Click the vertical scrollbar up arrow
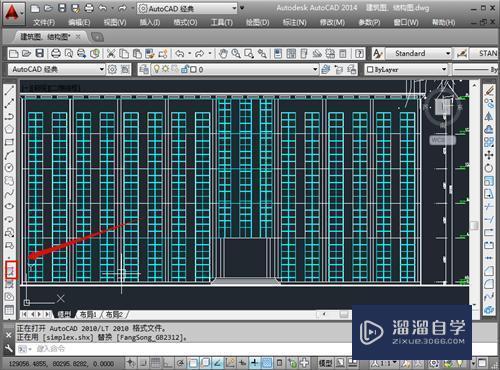Image resolution: width=500 pixels, height=370 pixels. (474, 85)
